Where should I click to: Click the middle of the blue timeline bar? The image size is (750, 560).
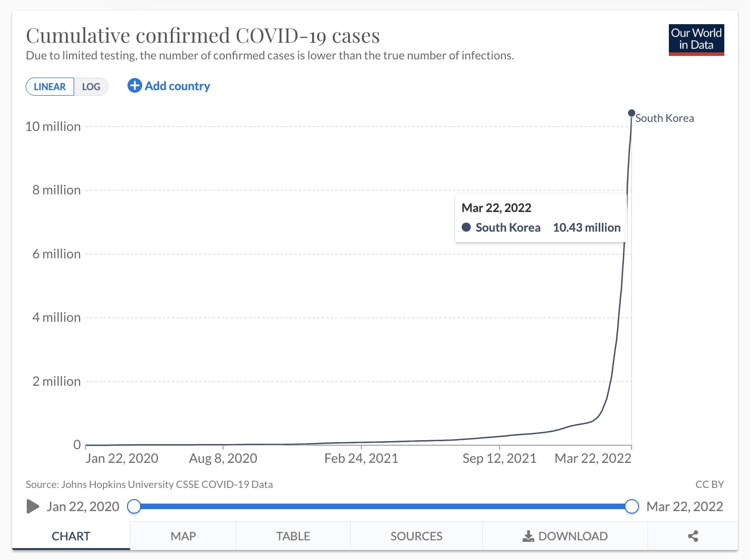[x=383, y=507]
